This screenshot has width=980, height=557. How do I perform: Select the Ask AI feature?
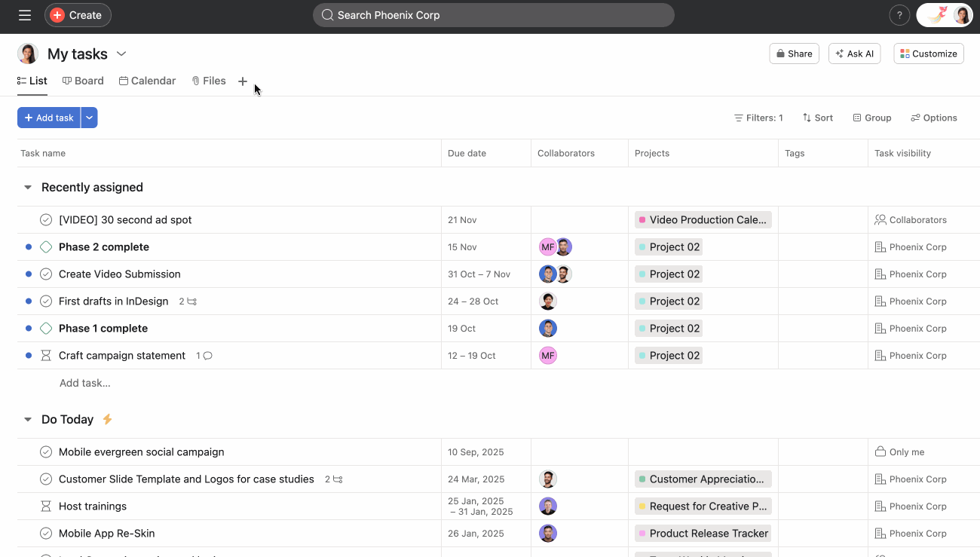click(854, 54)
